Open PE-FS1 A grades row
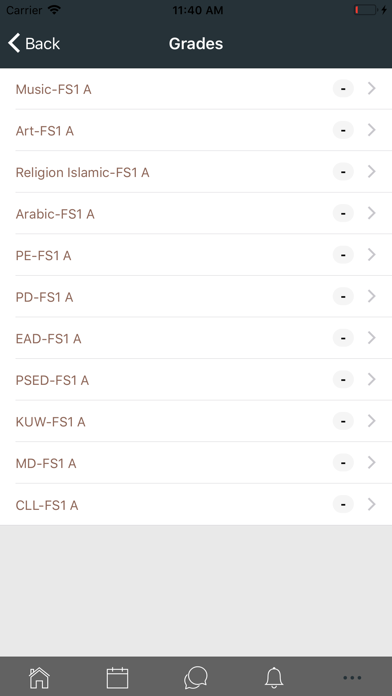Image resolution: width=392 pixels, height=696 pixels. click(x=196, y=255)
